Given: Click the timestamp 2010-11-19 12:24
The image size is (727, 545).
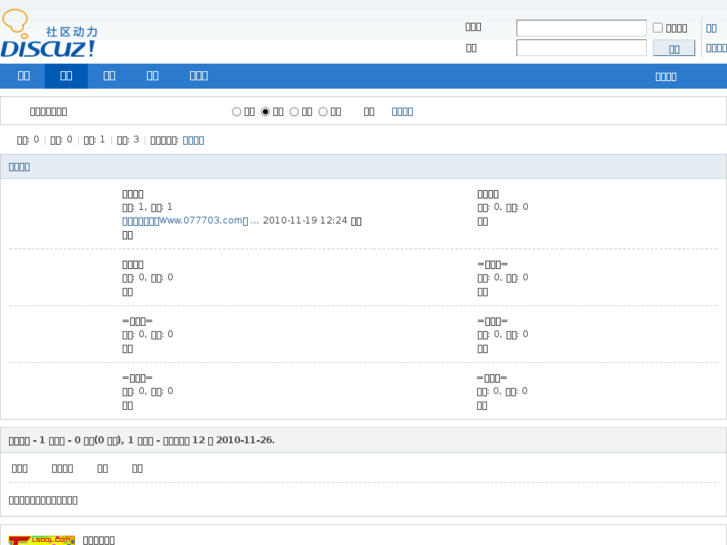Looking at the screenshot, I should (305, 220).
